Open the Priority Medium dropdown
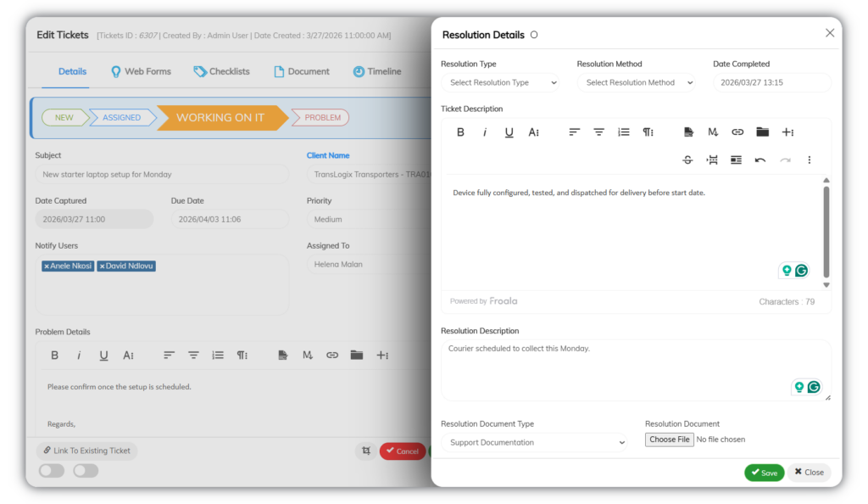 (369, 219)
